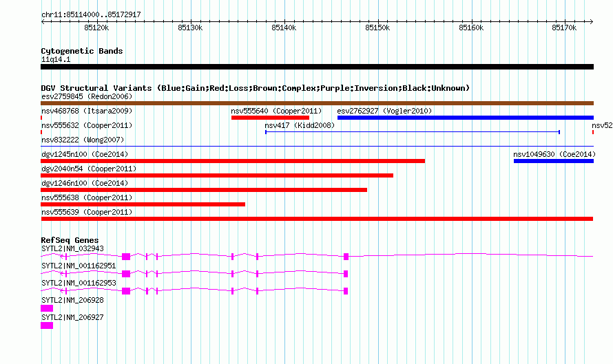The image size is (613, 364).
Task: Select variant label esv2759845 (Redon2006)
Action: click(x=87, y=96)
